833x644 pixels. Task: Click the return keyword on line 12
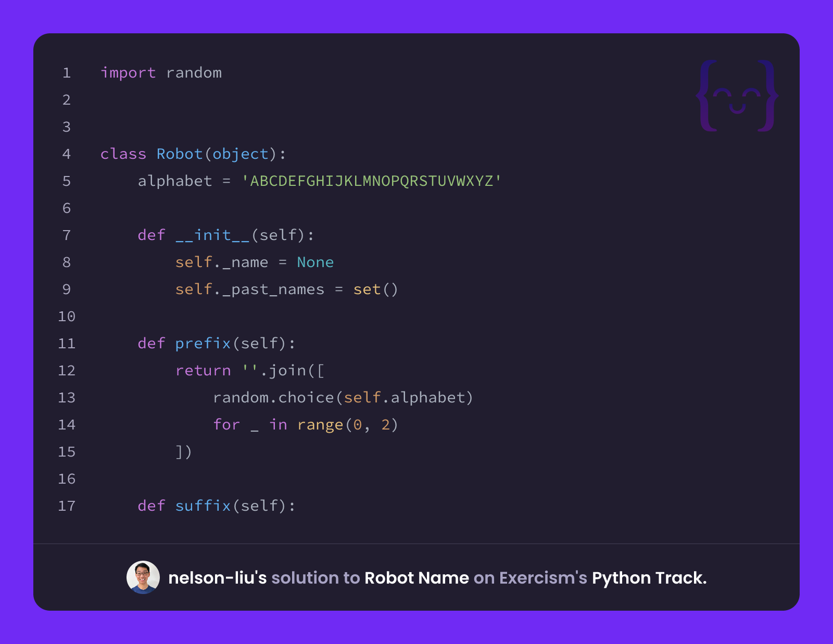tap(203, 371)
